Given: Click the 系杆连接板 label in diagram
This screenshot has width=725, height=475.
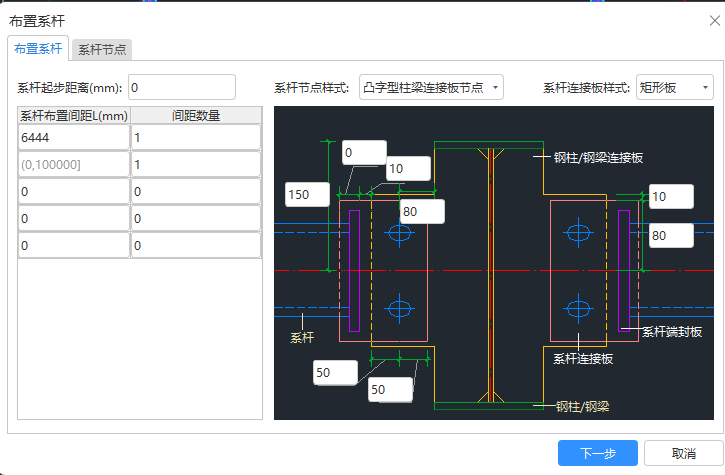Looking at the screenshot, I should tap(583, 358).
